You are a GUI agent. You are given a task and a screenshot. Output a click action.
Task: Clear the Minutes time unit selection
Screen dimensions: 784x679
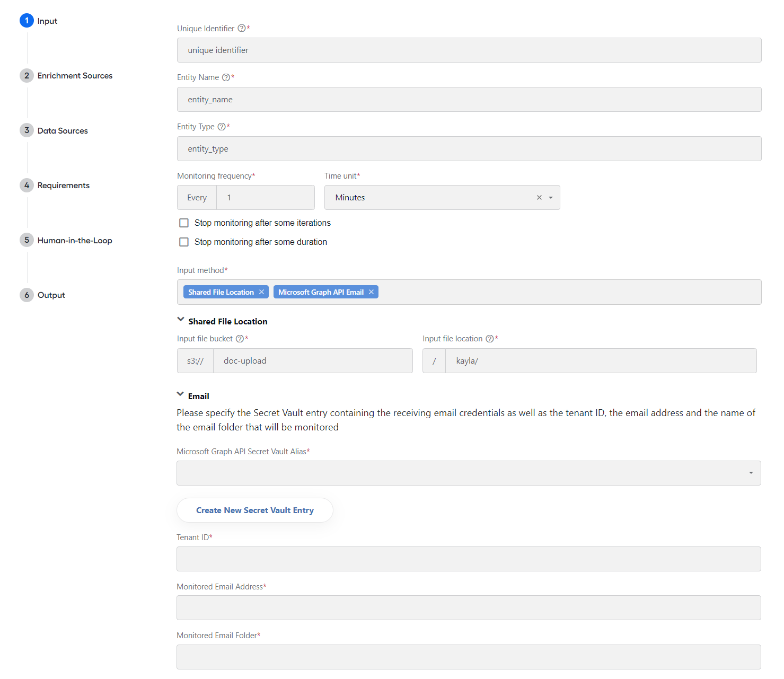pos(539,198)
